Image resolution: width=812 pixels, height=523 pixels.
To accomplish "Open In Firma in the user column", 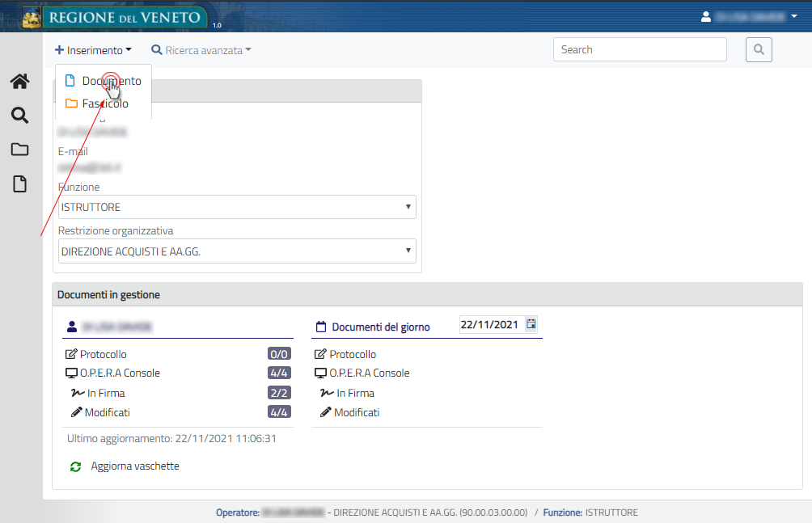I will point(106,393).
